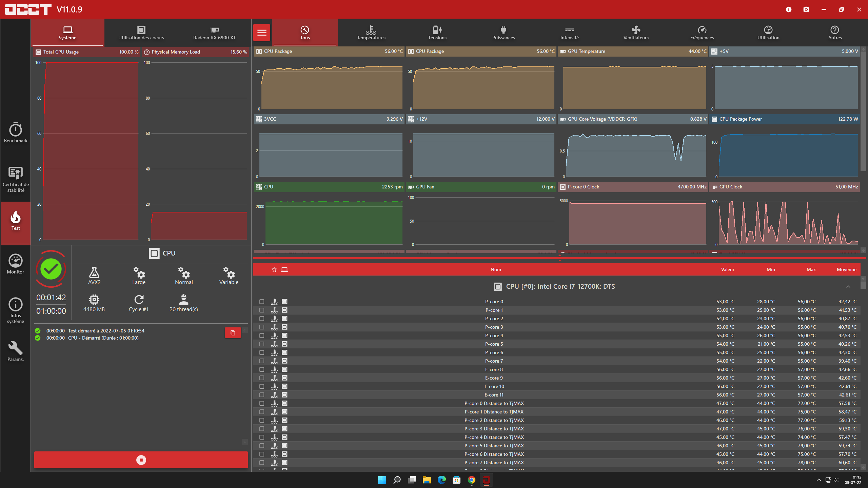Viewport: 868px width, 488px height.
Task: Click the graphs panel vertical scrollbar
Action: (863, 112)
